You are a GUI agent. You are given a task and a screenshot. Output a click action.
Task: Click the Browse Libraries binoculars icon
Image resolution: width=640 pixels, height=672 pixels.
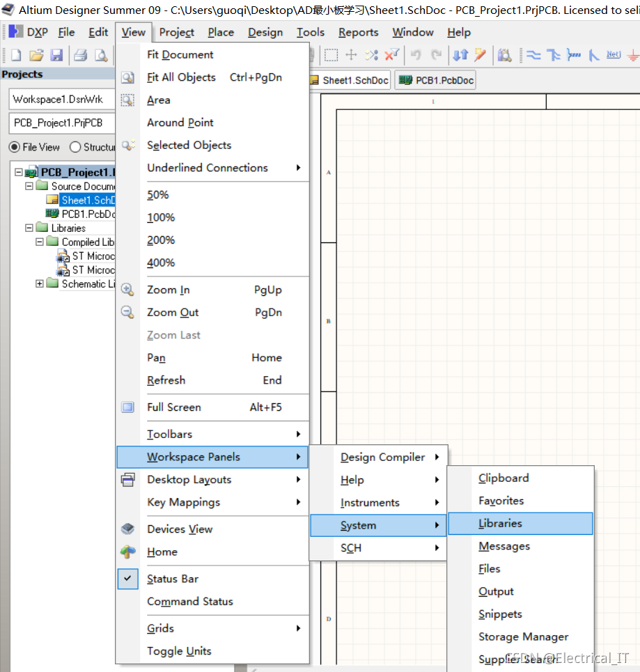504,55
